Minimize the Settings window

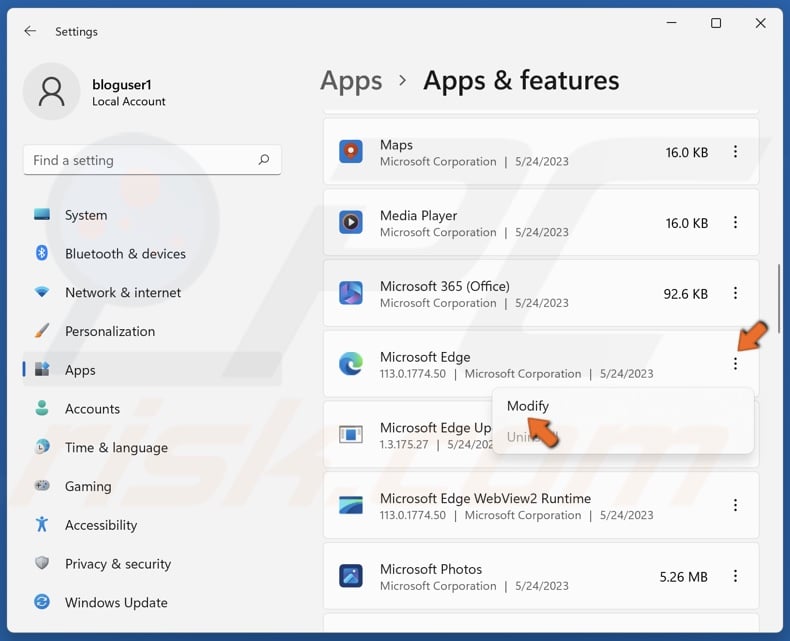(x=671, y=23)
